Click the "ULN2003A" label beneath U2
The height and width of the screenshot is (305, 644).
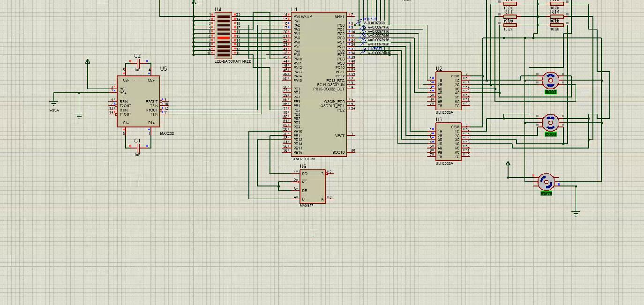[x=444, y=113]
